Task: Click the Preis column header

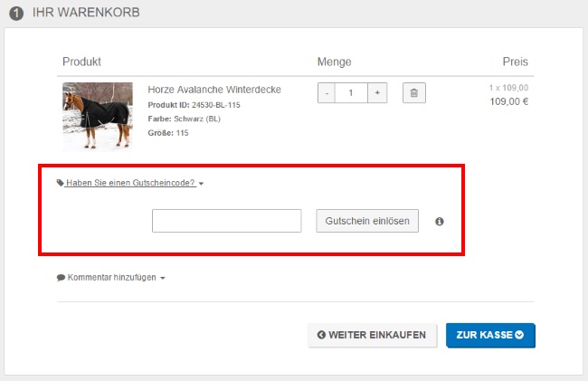Action: (x=516, y=62)
